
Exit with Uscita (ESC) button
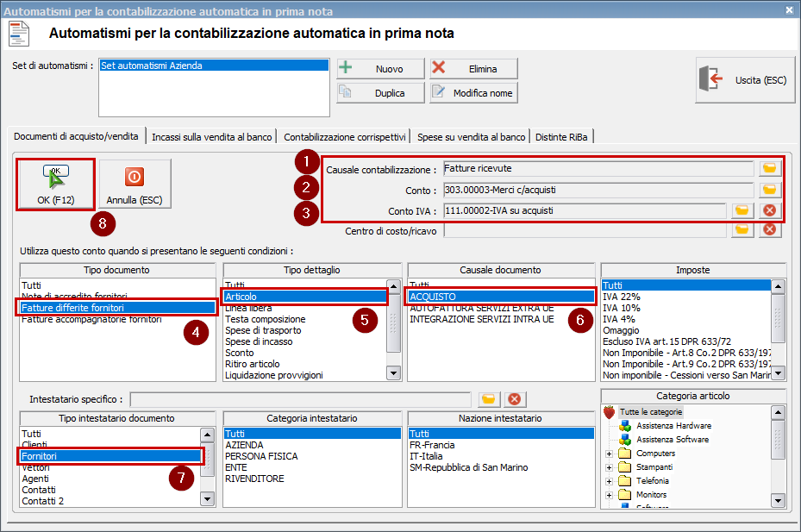click(x=745, y=79)
